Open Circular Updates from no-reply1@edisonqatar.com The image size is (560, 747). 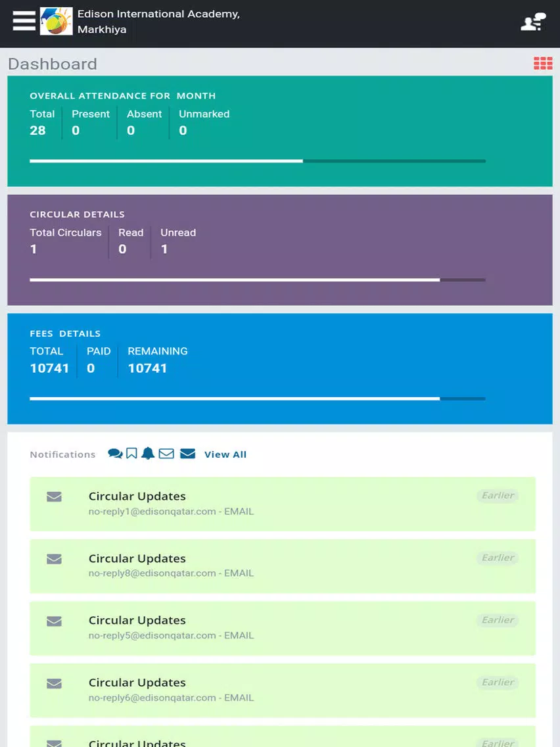283,504
